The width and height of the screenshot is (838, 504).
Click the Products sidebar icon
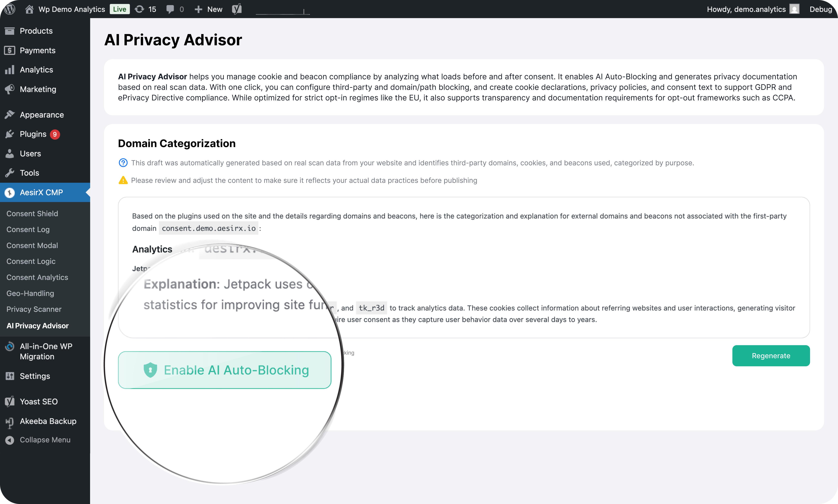click(10, 31)
